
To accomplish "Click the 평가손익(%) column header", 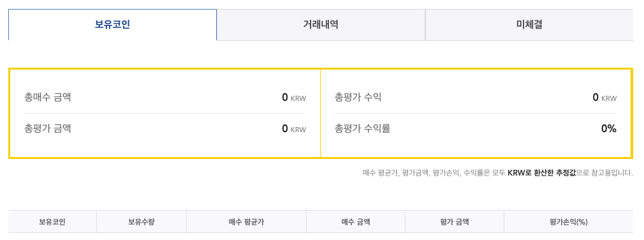I will click(568, 222).
